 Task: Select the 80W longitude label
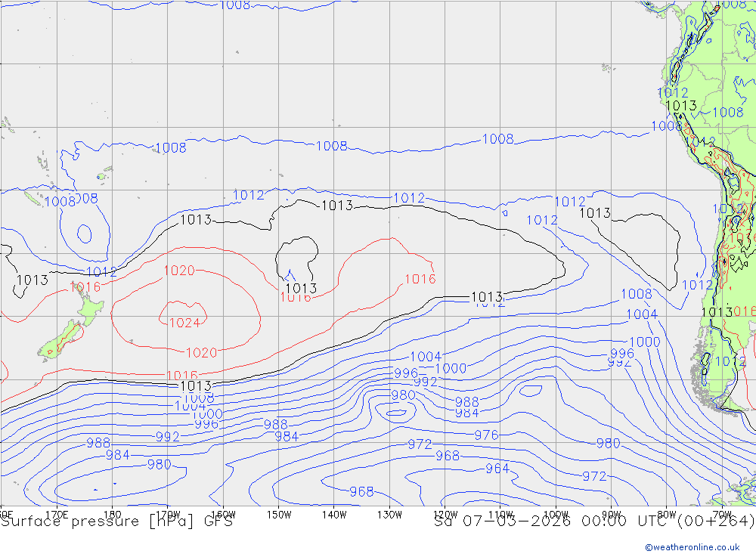tap(667, 515)
